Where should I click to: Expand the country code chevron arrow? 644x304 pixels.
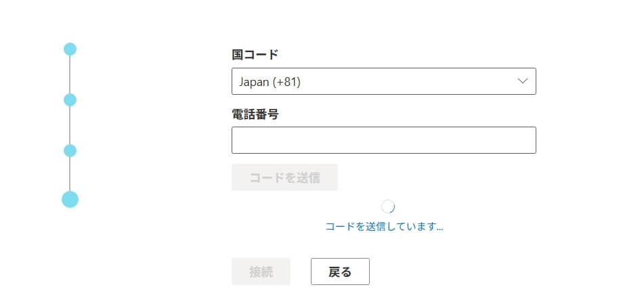coord(522,81)
